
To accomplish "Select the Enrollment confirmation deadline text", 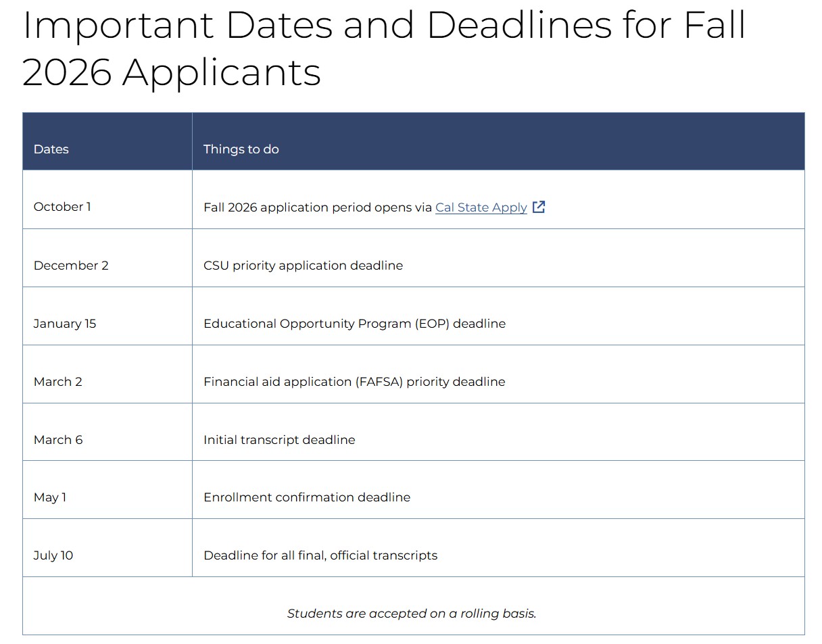I will (307, 497).
